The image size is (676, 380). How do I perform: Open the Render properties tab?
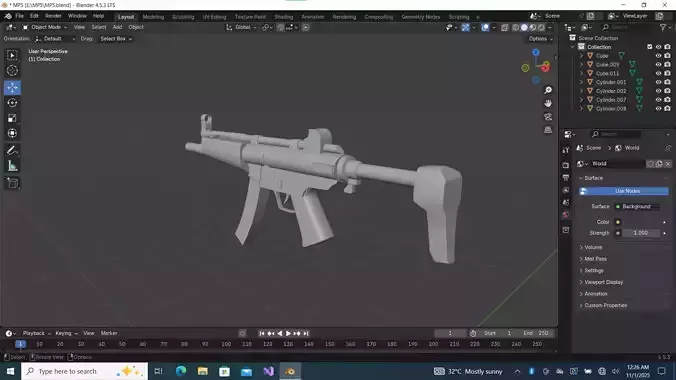pos(566,165)
